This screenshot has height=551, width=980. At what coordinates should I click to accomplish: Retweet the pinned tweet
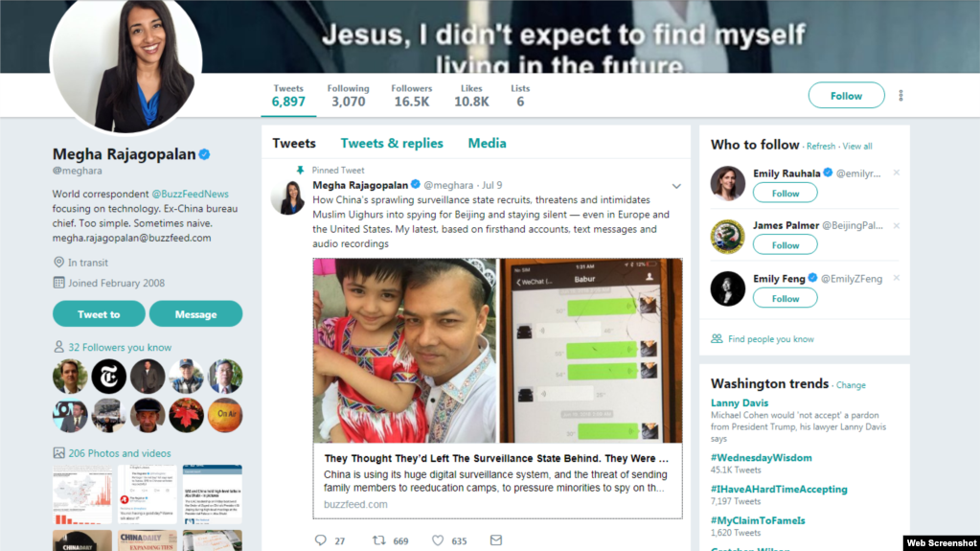[x=378, y=540]
